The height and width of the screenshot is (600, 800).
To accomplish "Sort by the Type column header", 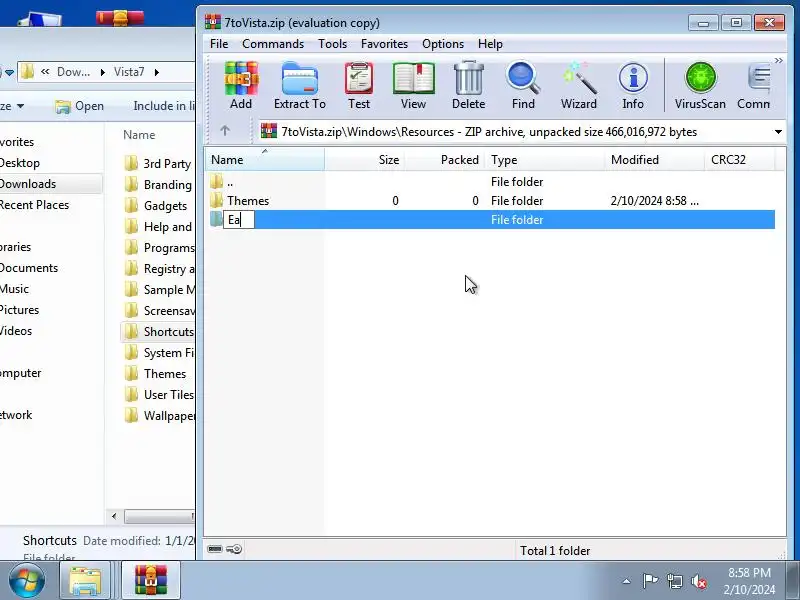I will 544,160.
